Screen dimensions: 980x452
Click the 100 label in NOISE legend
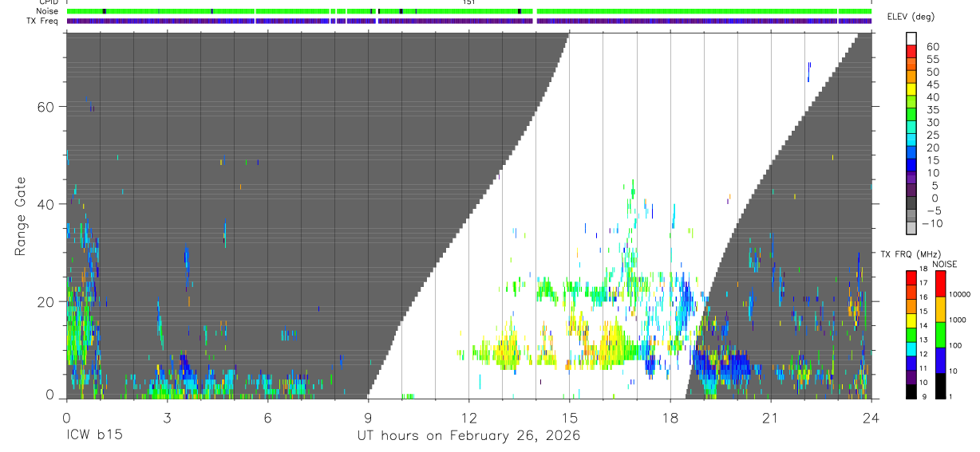[x=956, y=346]
